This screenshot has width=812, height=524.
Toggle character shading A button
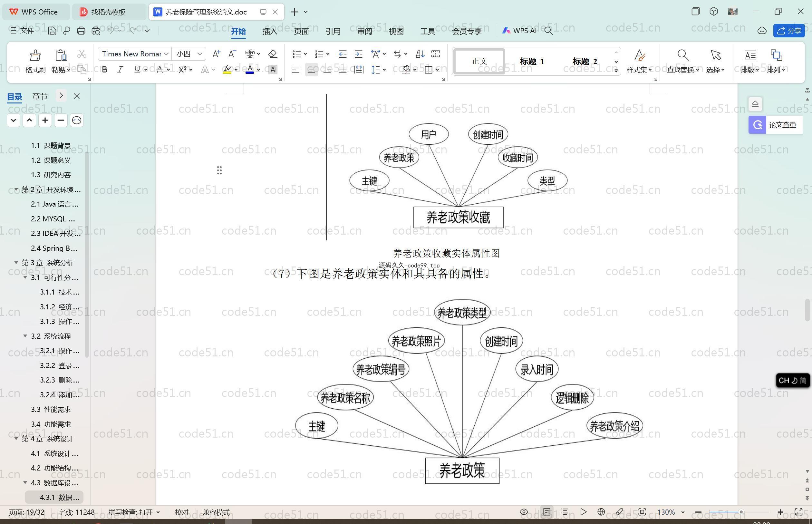coord(273,70)
